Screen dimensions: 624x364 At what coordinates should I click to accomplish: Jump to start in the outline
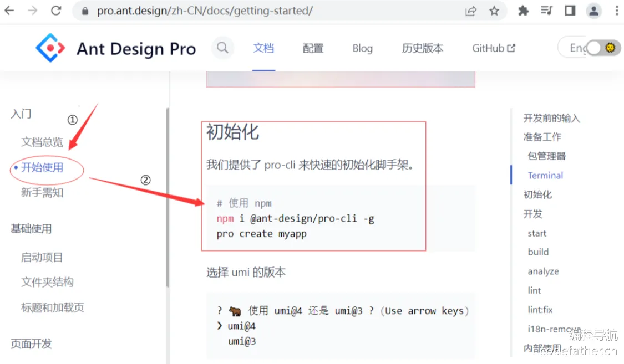pos(537,233)
